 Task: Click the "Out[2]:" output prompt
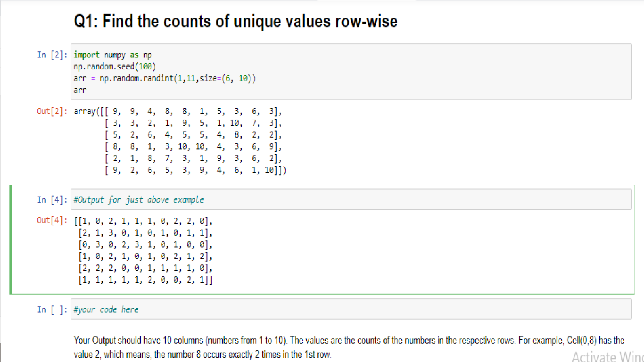pos(52,112)
